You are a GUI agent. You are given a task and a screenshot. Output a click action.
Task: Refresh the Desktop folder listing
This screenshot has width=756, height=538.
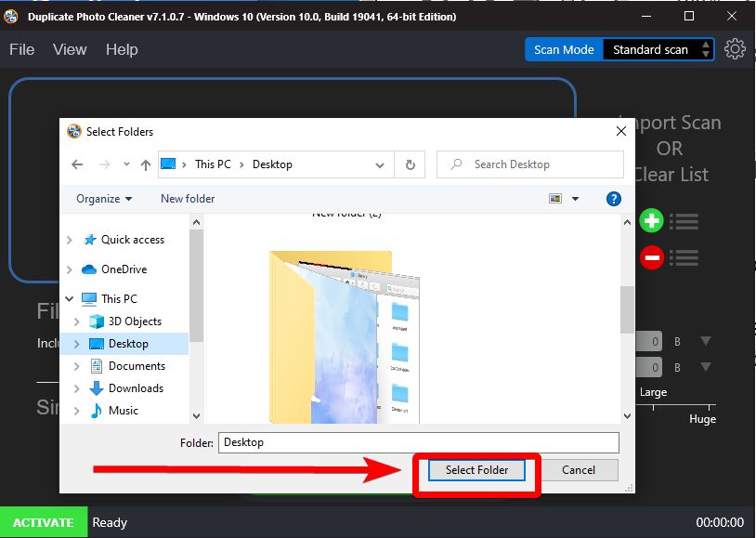pos(410,164)
